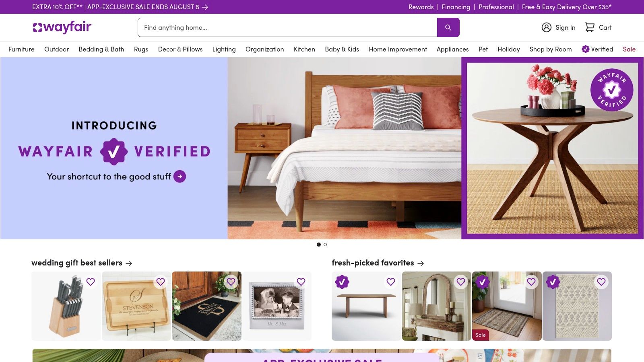The image size is (644, 362).
Task: Open the Furniture menu
Action: coord(21,49)
